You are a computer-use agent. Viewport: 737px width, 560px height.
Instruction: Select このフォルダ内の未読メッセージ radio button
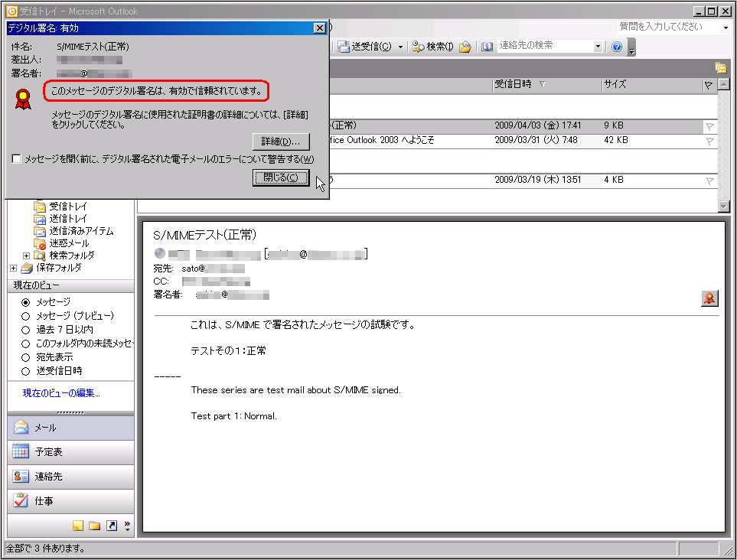click(x=26, y=343)
